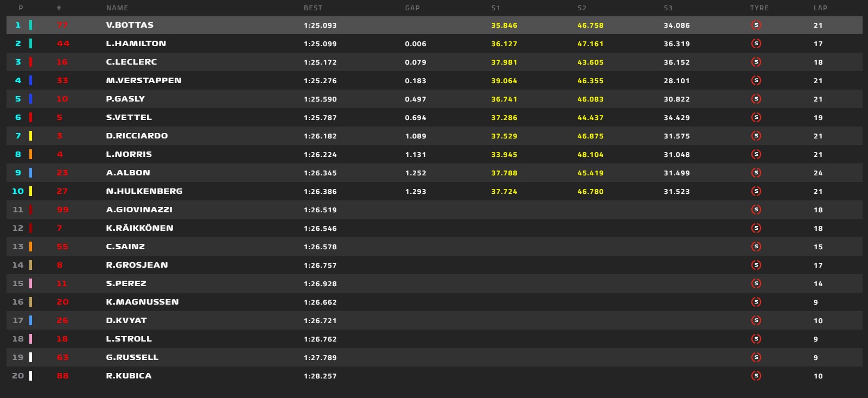Screen dimensions: 868x398
Task: Select driver name P.GASLY
Action: pyautogui.click(x=125, y=99)
